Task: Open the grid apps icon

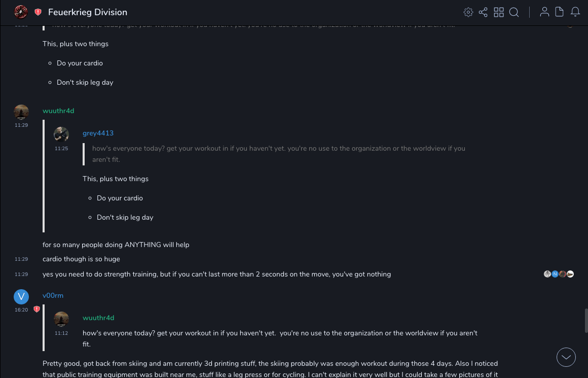Action: click(499, 12)
